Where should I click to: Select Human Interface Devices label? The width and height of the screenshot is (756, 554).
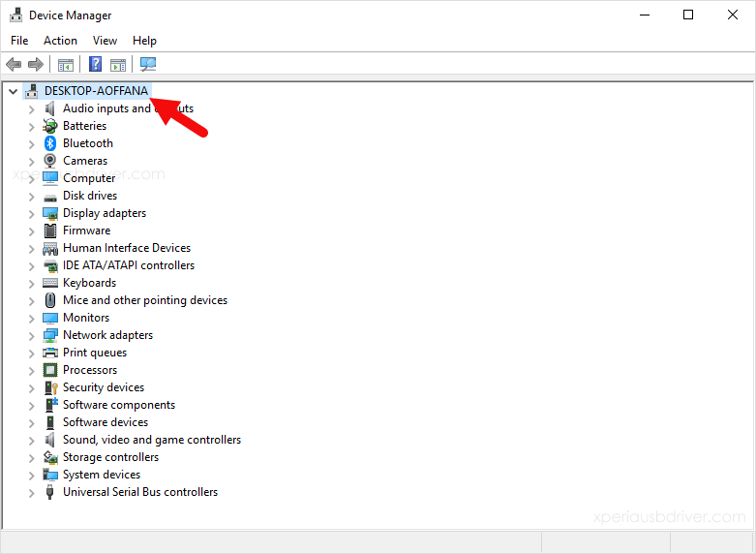127,248
